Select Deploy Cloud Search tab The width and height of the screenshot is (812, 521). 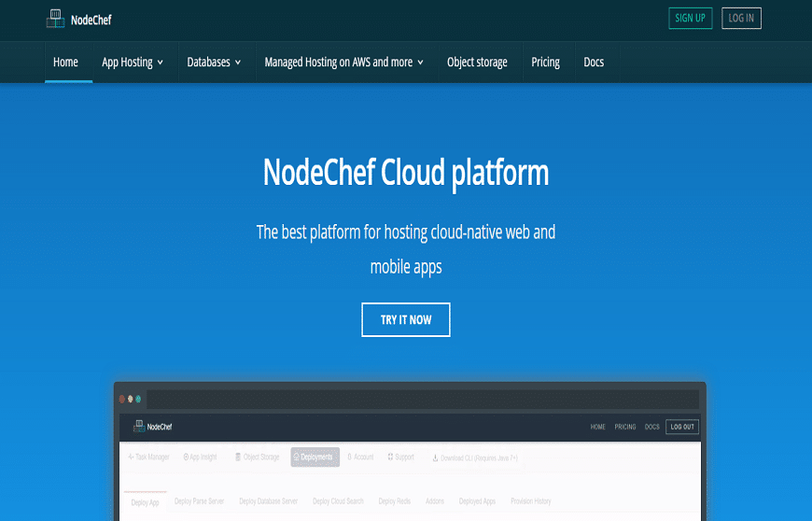coord(338,501)
